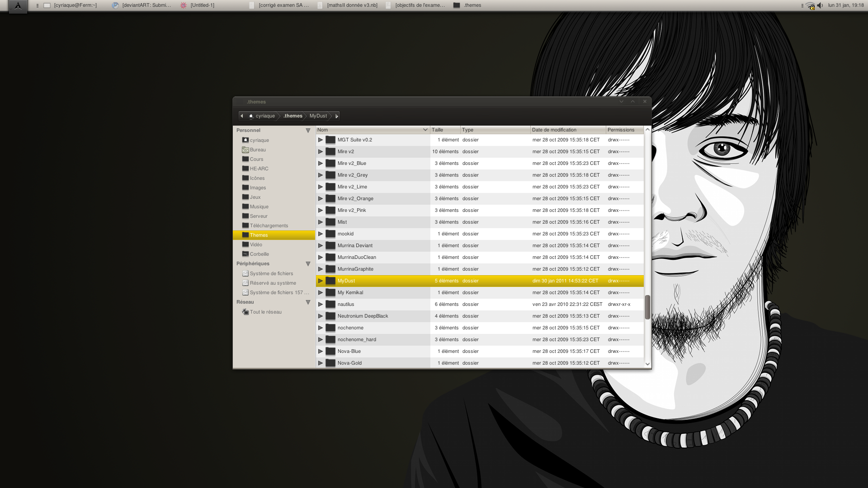The image size is (868, 488).
Task: Sort by the Permissions column header
Action: (625, 130)
